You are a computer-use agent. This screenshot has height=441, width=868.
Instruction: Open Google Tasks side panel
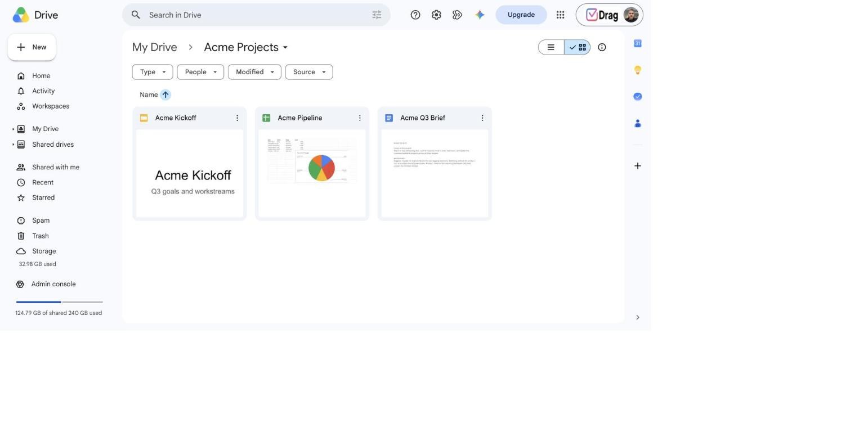(638, 97)
